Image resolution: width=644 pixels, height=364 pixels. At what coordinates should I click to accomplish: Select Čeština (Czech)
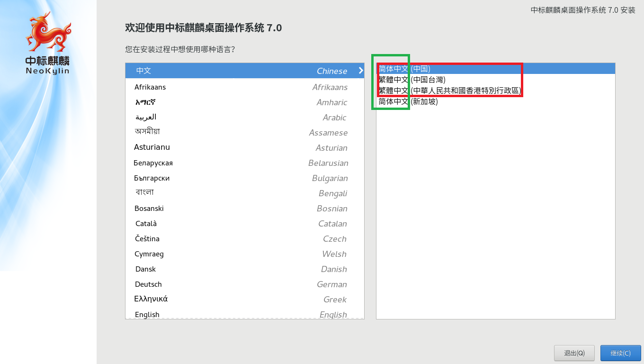245,239
